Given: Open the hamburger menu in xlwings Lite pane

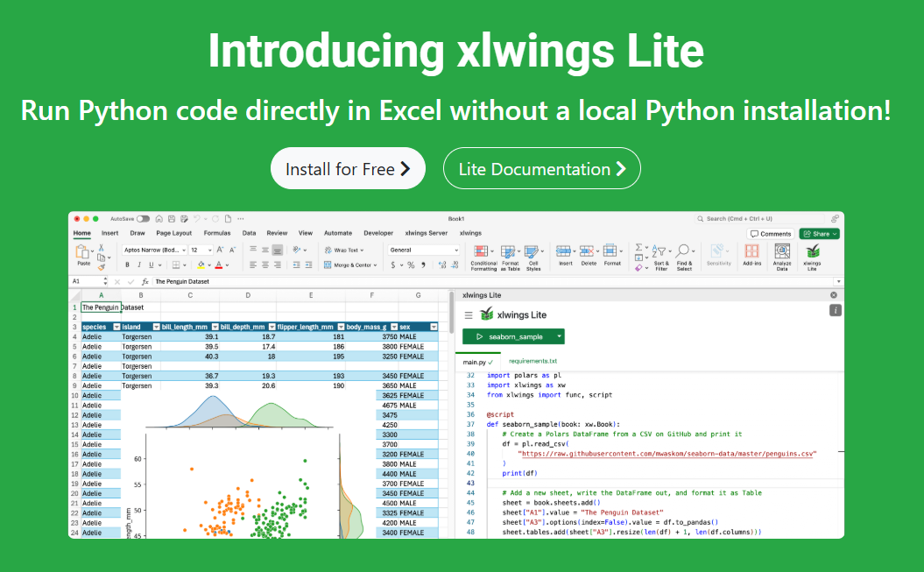Looking at the screenshot, I should pos(469,315).
